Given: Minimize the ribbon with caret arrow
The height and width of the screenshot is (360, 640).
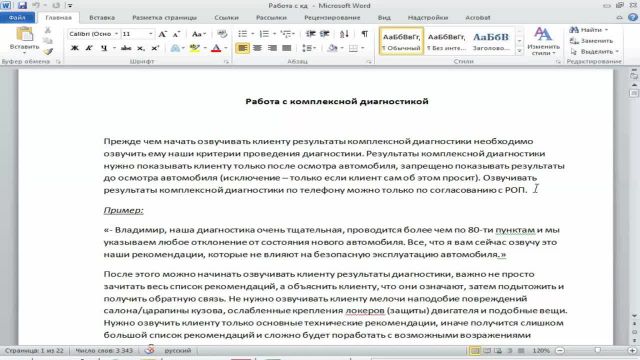Looking at the screenshot, I should (x=619, y=17).
